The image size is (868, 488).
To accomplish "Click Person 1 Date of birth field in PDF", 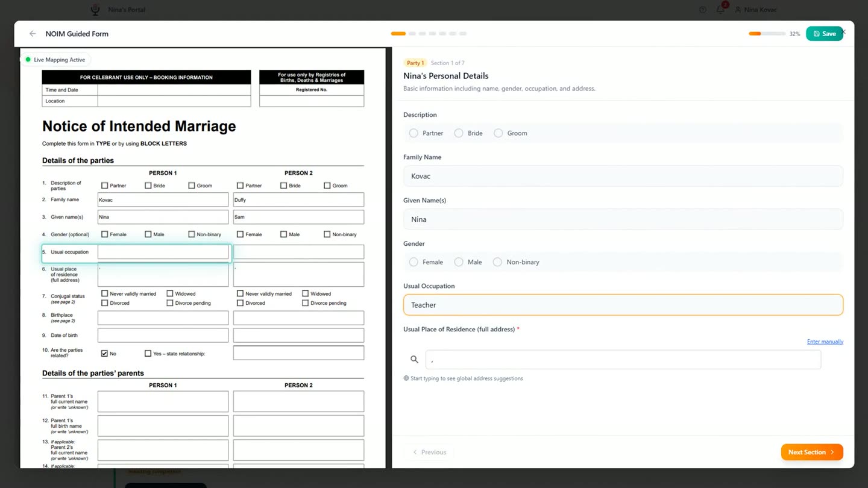I will tap(163, 335).
